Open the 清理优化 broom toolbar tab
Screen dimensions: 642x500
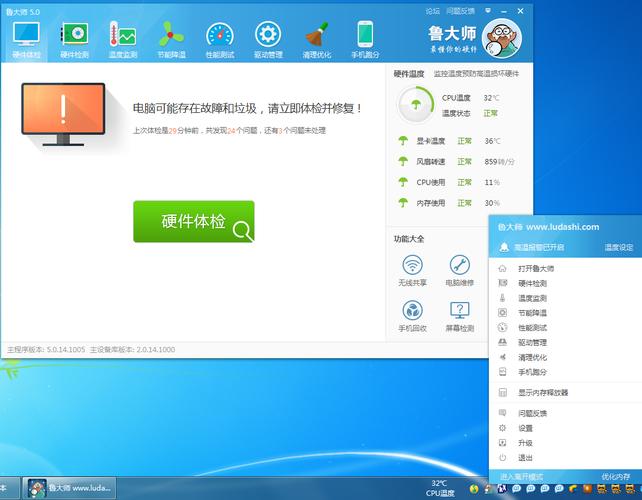coord(316,40)
